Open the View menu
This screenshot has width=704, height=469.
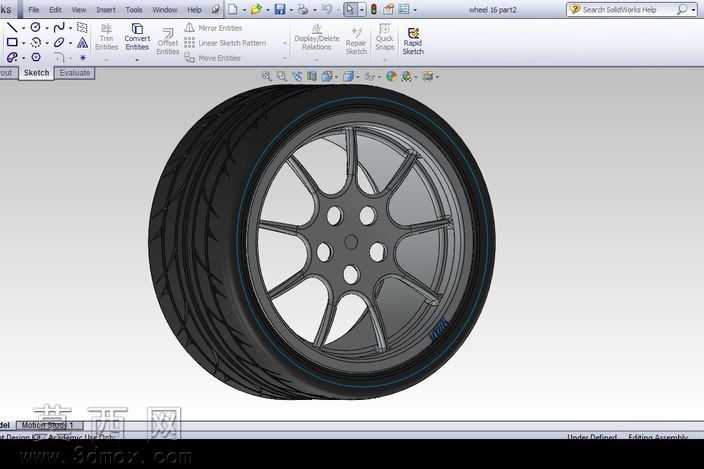[x=79, y=9]
